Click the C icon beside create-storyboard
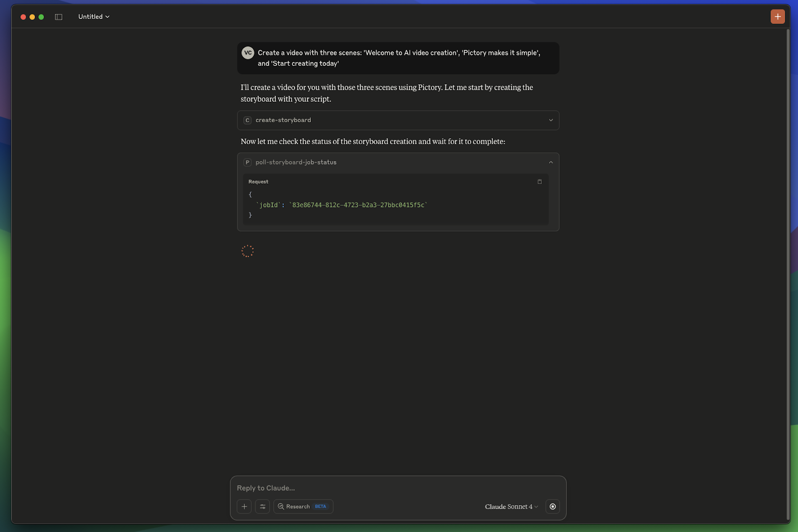The height and width of the screenshot is (532, 798). [247, 120]
